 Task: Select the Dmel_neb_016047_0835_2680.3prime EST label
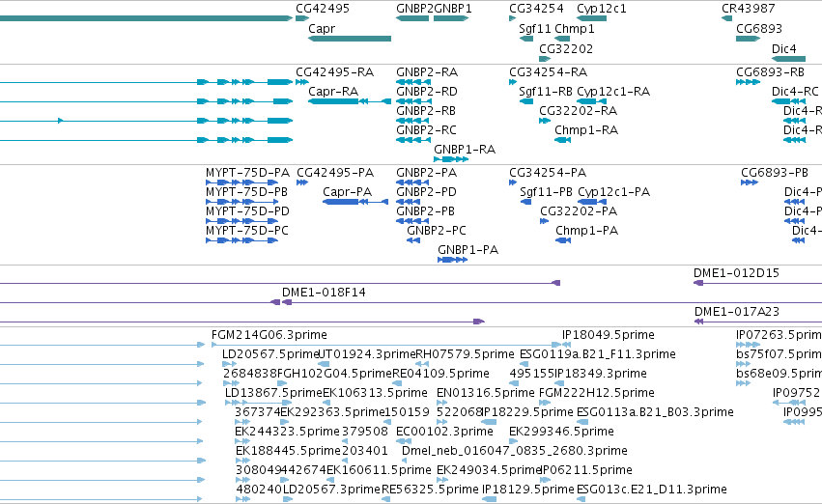pos(514,451)
